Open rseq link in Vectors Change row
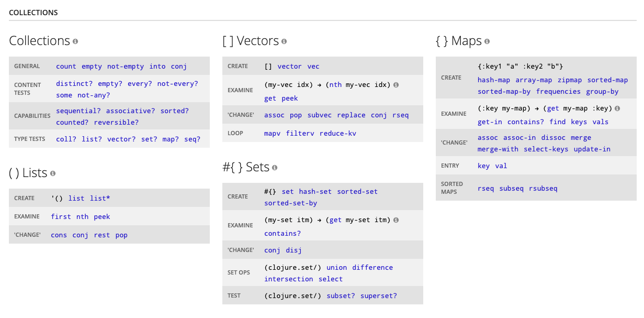Screen dimensions: 644x318 [401, 115]
